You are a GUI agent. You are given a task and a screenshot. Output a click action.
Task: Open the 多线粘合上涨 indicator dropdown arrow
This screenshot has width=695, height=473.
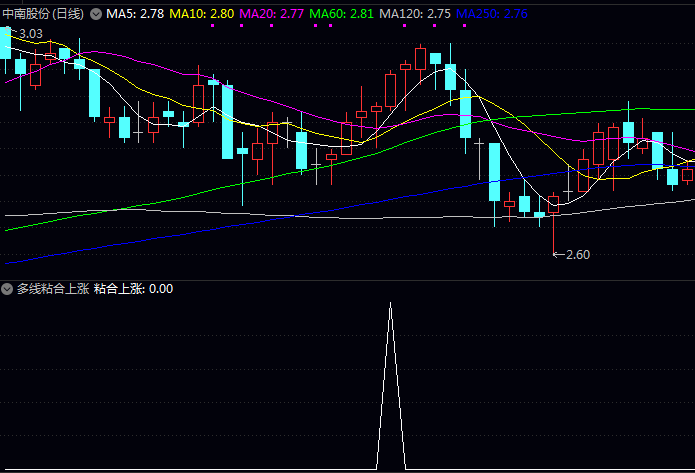click(8, 289)
